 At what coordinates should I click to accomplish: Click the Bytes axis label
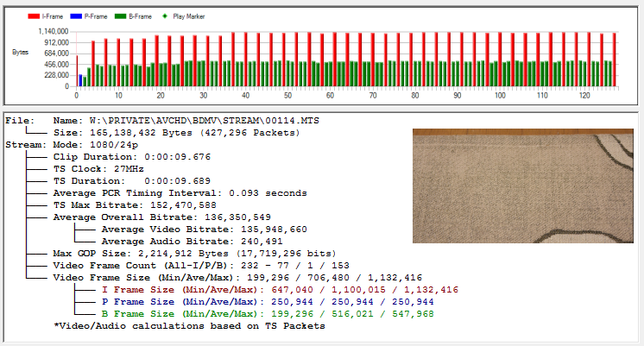[x=20, y=52]
